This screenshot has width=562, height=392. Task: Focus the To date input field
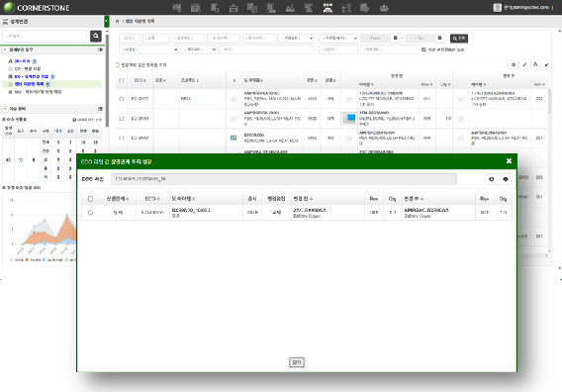click(x=420, y=38)
